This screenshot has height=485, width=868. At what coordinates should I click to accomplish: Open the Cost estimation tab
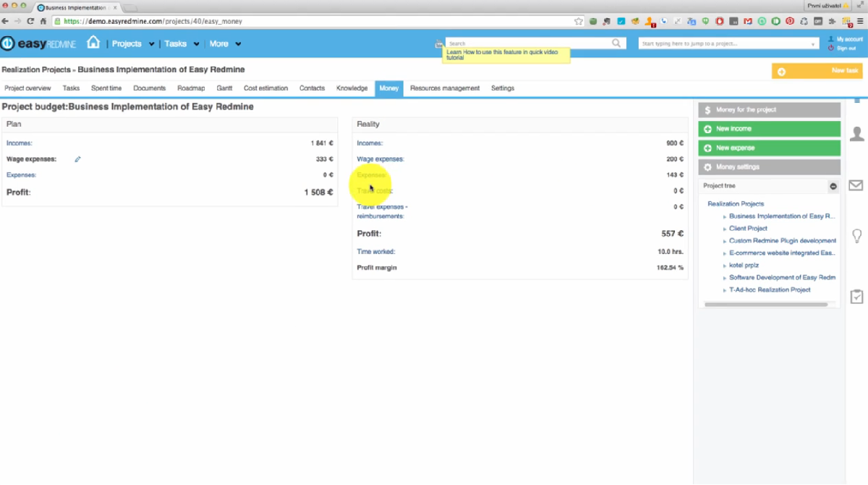click(x=265, y=88)
